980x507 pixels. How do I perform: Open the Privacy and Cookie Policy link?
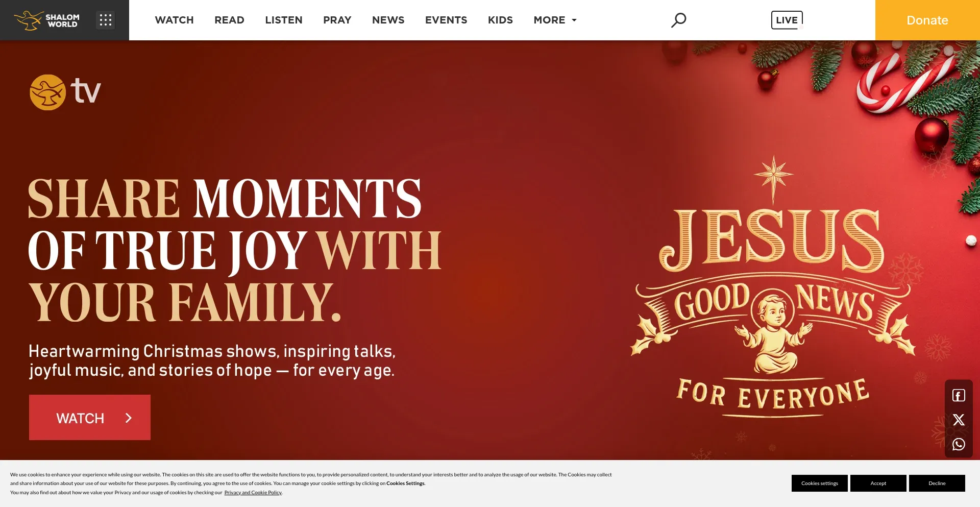point(253,493)
